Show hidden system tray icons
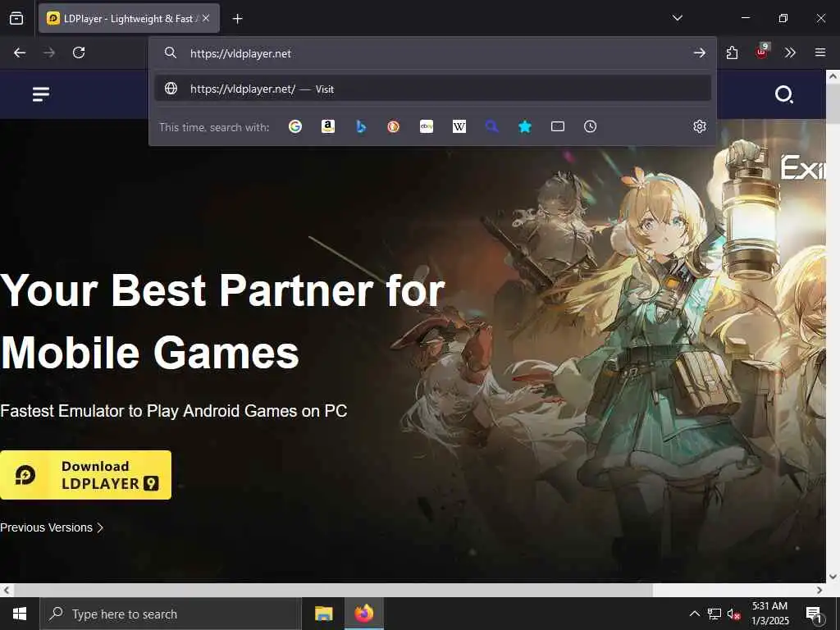Image resolution: width=840 pixels, height=630 pixels. [694, 614]
